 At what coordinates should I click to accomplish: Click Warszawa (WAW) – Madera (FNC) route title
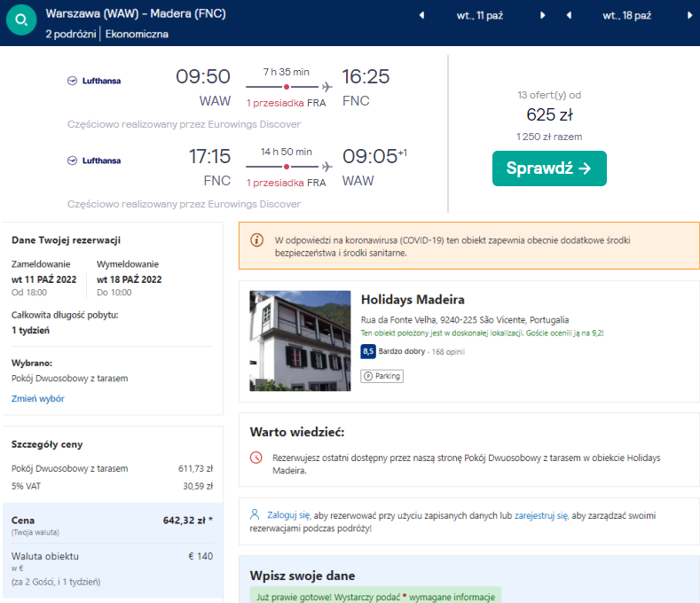136,14
